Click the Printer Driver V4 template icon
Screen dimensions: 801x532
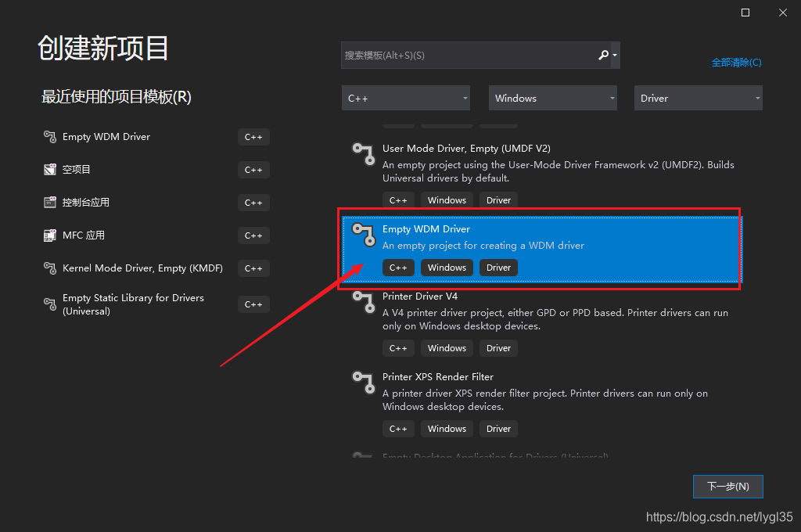pos(364,302)
